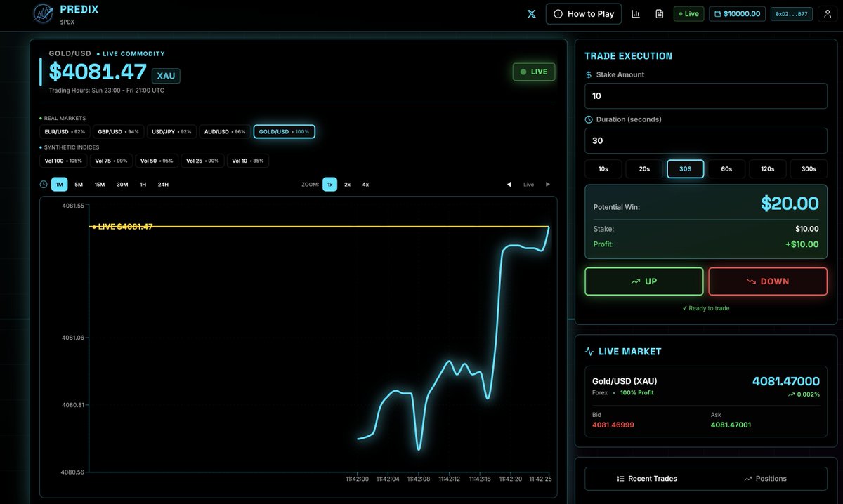The width and height of the screenshot is (843, 504).
Task: Select the Vol 75 synthetic index
Action: [x=111, y=161]
